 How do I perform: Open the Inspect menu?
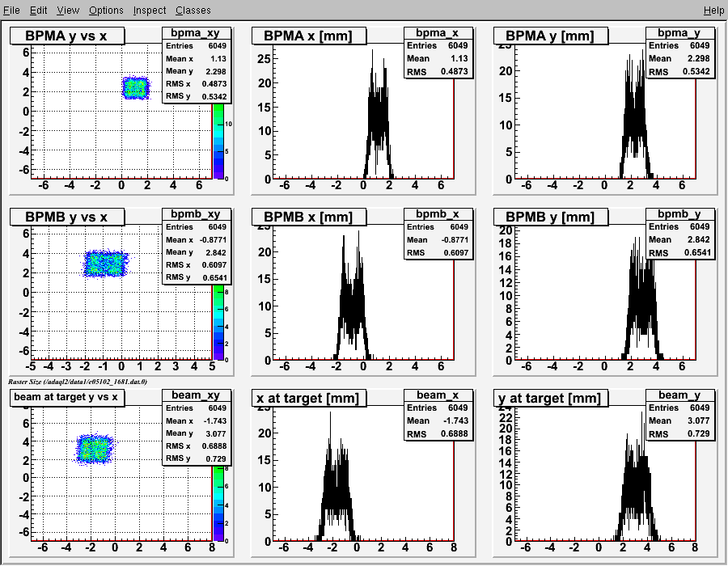coord(150,10)
